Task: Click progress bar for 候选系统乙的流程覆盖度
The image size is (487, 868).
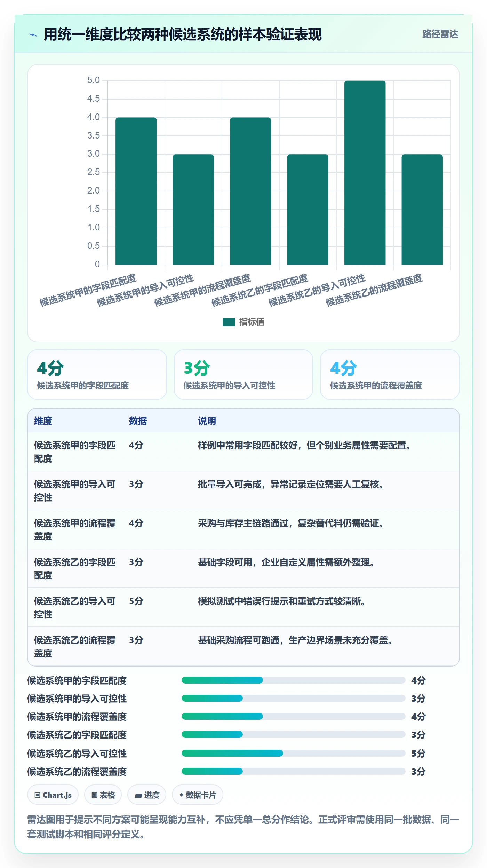Action: (293, 771)
